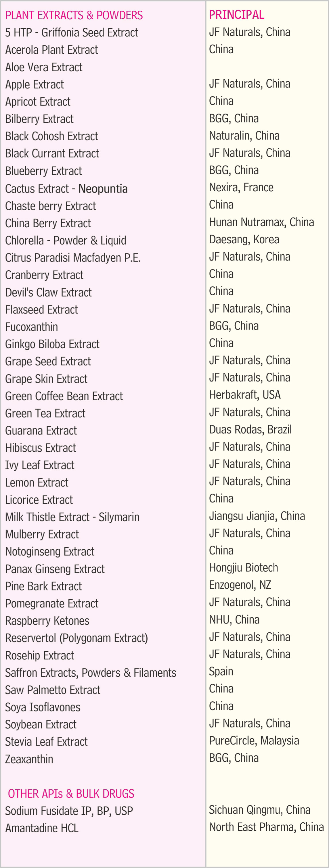Select Chlorella - Powder & Liquid
The width and height of the screenshot is (329, 868).
pyautogui.click(x=66, y=240)
